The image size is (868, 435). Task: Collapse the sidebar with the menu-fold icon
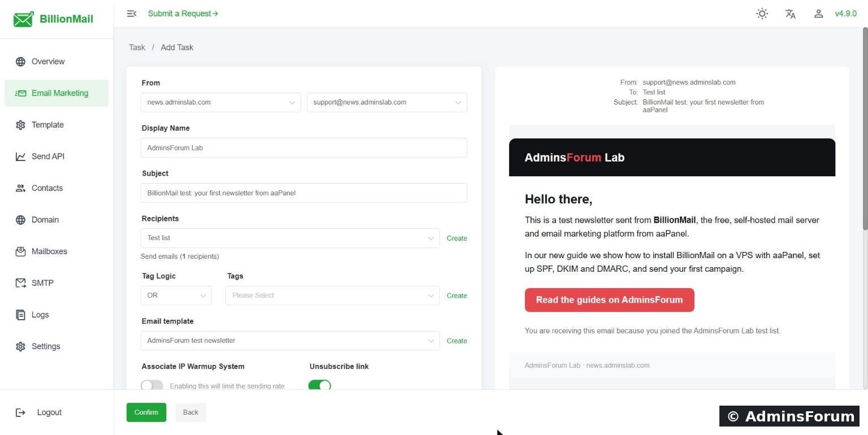132,14
